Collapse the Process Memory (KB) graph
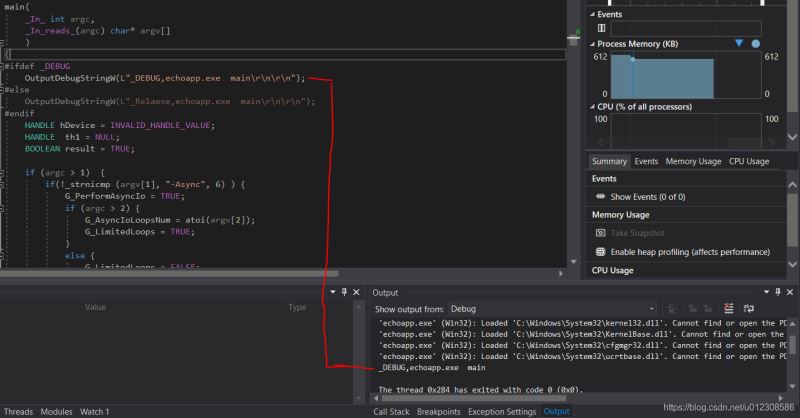The image size is (800, 418). tap(592, 44)
